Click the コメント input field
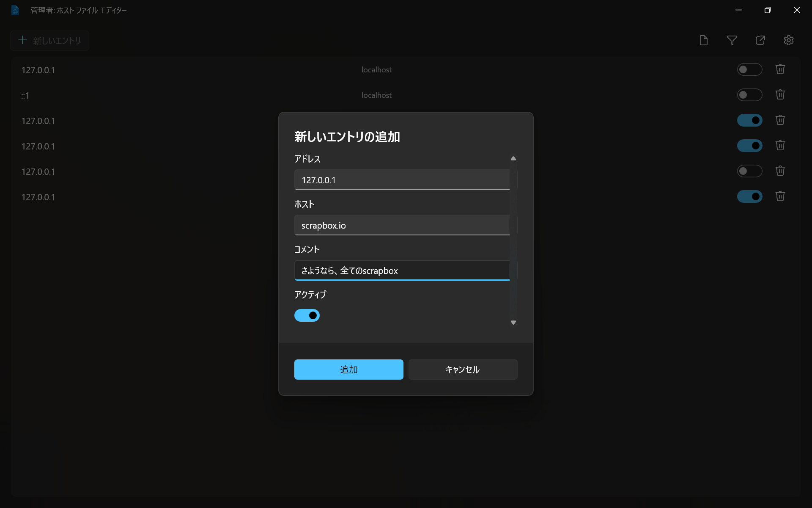The height and width of the screenshot is (508, 812). click(x=402, y=271)
